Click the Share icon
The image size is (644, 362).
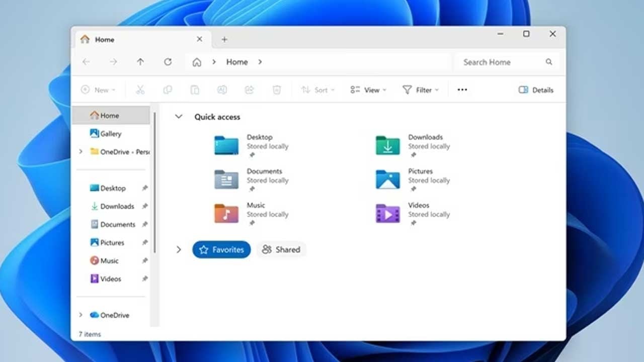tap(249, 89)
